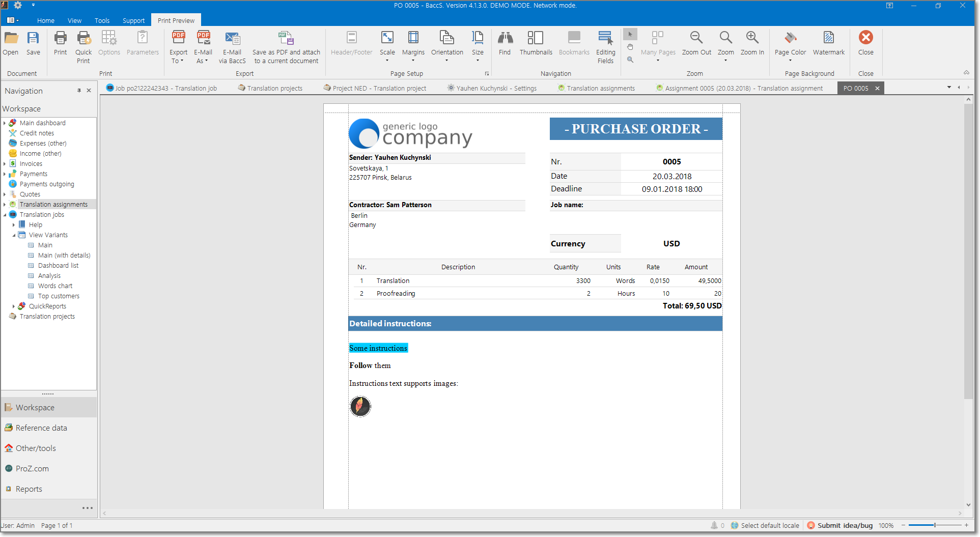The width and height of the screenshot is (980, 537).
Task: Click the settings gear in title bar
Action: 18,5
